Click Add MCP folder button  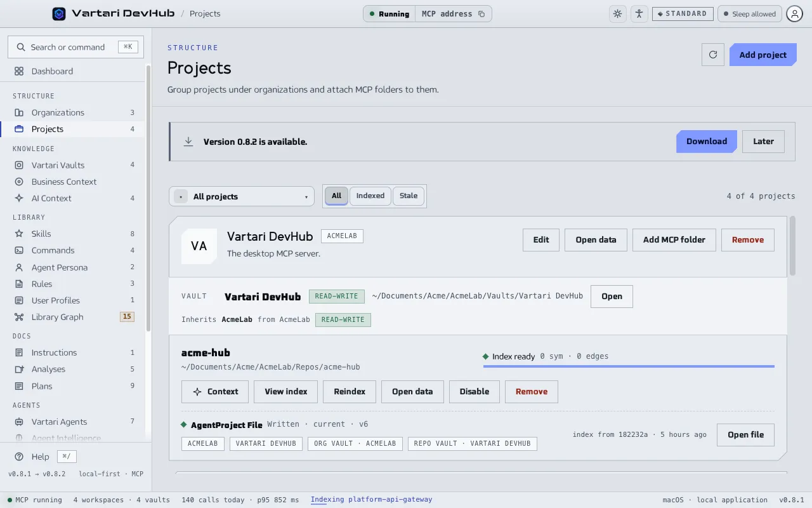[674, 239]
